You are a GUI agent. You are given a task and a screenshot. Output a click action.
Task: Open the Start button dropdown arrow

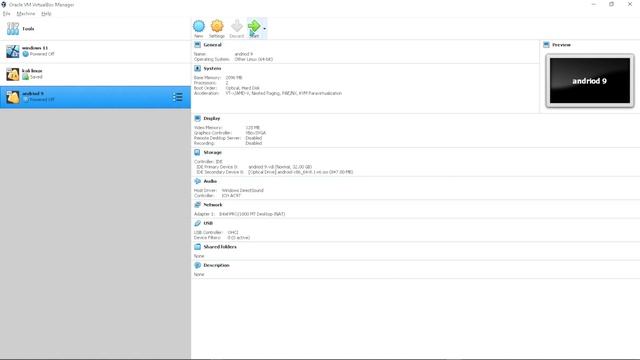point(264,29)
